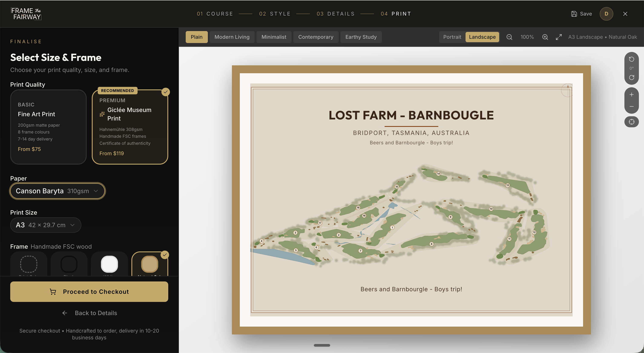Expand the A3 print size dropdown
The image size is (644, 353).
tap(46, 225)
